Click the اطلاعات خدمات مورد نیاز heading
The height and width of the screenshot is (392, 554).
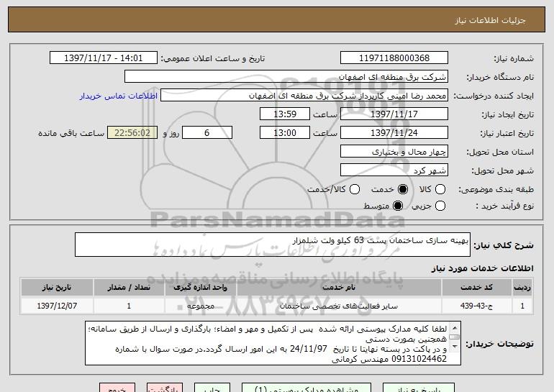(482, 268)
